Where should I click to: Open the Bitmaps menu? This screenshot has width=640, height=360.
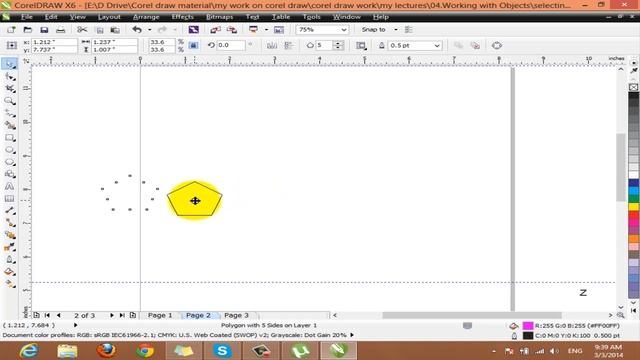[220, 17]
